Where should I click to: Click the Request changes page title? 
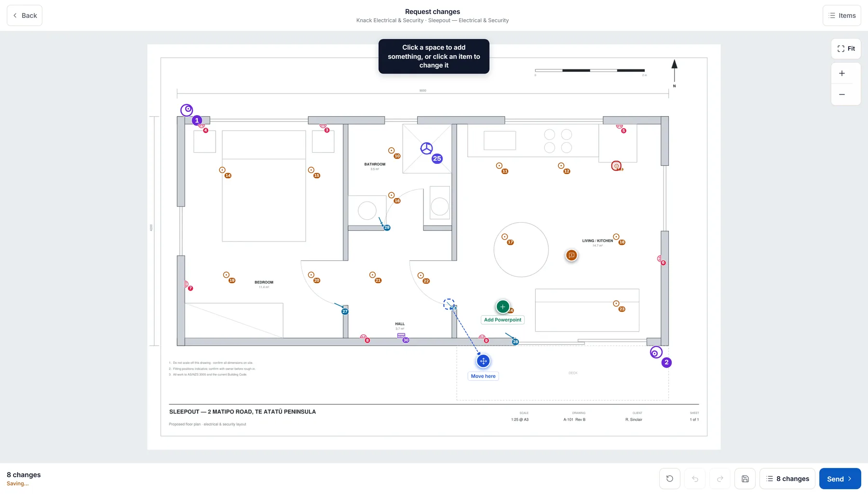point(433,12)
